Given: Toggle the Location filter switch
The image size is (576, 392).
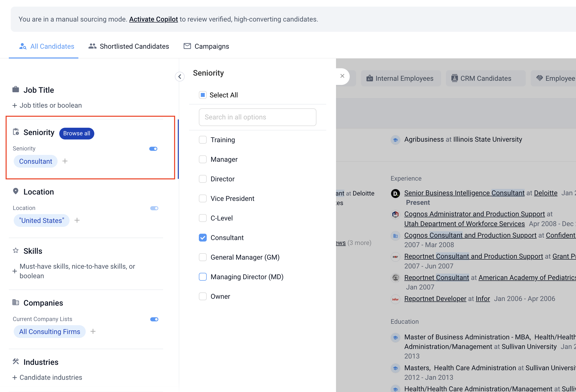Looking at the screenshot, I should pos(154,208).
